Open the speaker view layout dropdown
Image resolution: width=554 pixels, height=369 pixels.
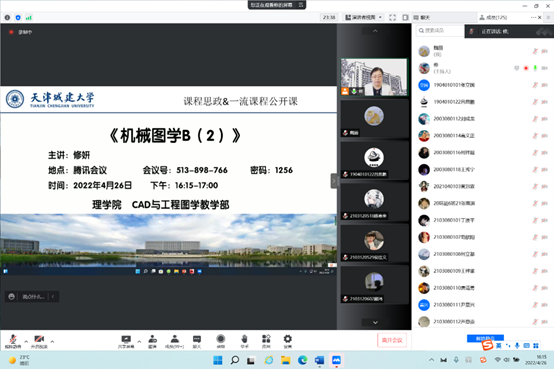pyautogui.click(x=364, y=17)
